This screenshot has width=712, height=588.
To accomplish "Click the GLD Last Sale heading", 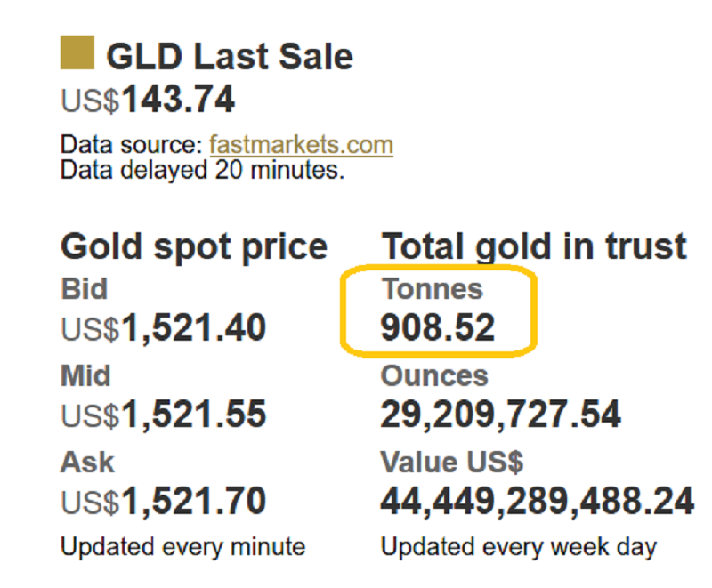I will point(230,56).
